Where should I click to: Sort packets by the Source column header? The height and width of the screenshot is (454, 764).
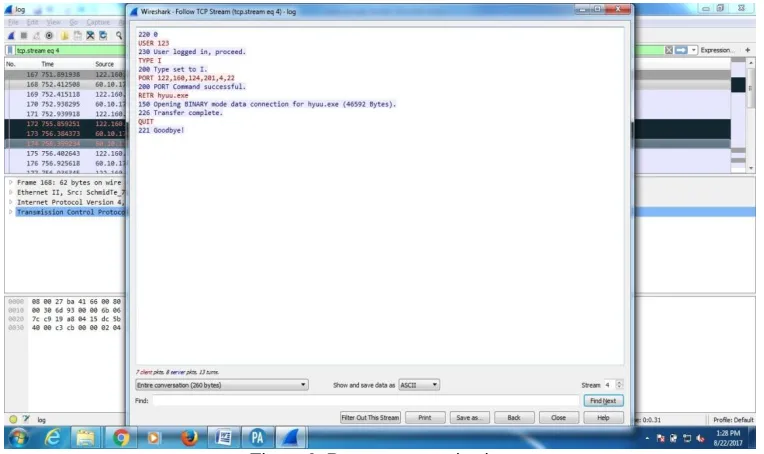(104, 64)
